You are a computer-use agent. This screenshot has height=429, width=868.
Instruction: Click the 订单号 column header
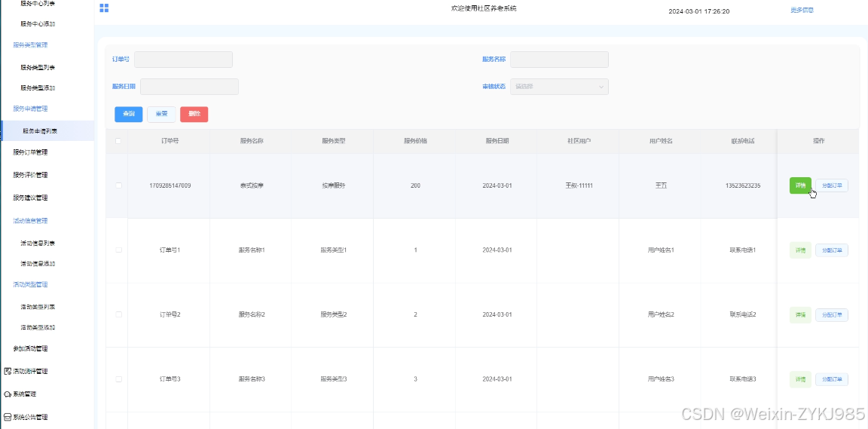click(x=169, y=141)
